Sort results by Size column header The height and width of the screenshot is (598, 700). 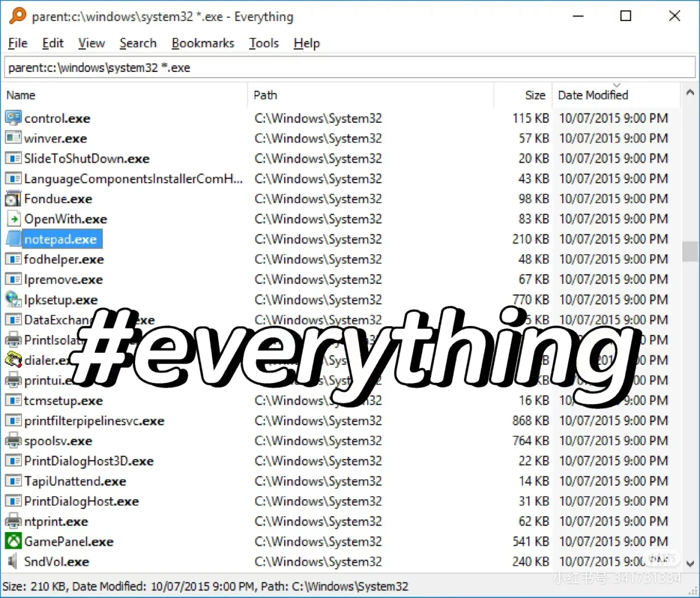pyautogui.click(x=523, y=95)
